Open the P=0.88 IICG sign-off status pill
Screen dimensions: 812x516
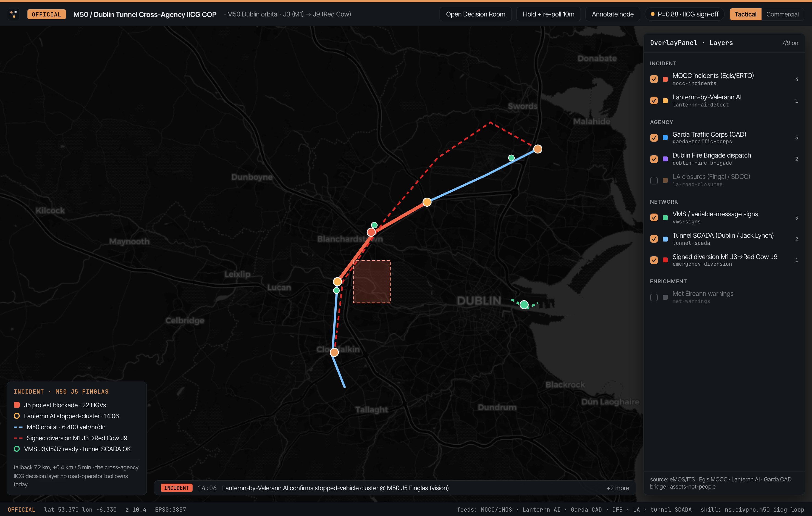(684, 14)
